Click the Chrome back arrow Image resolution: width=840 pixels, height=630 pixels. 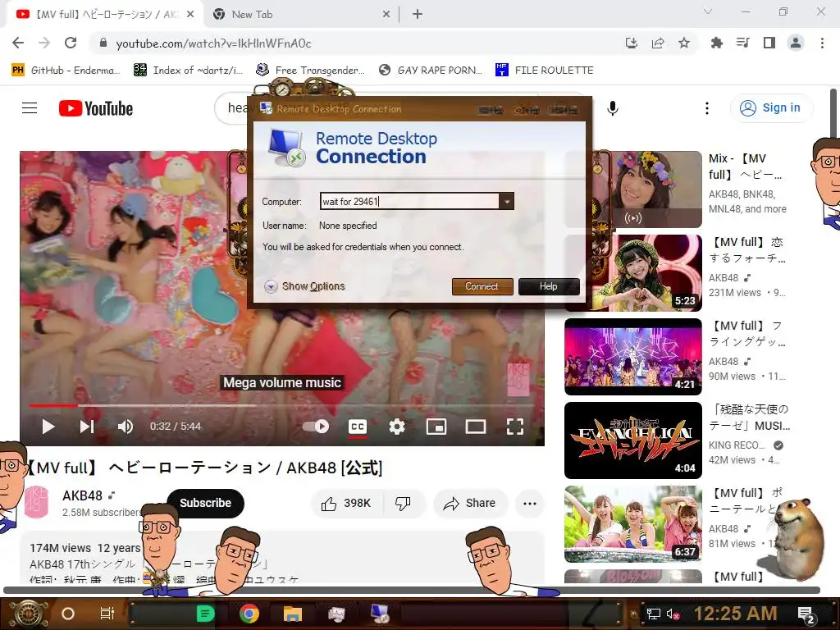coord(18,43)
